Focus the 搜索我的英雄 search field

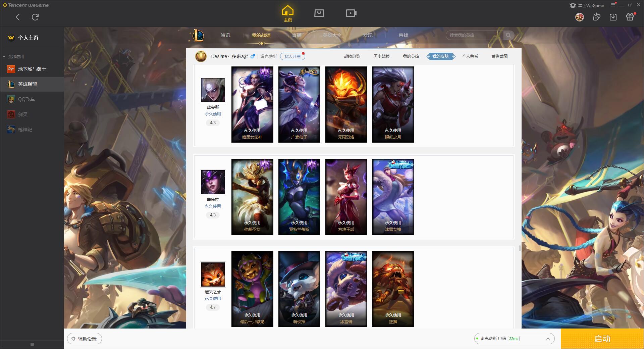coord(475,35)
